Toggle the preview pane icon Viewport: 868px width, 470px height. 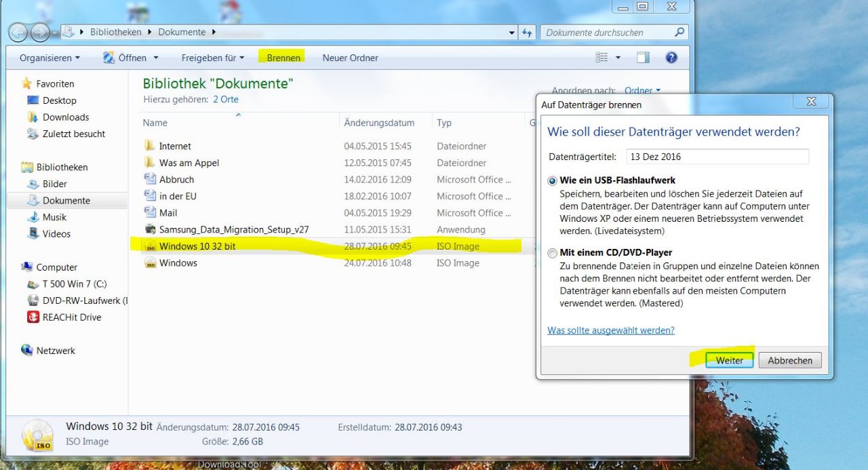coord(643,58)
